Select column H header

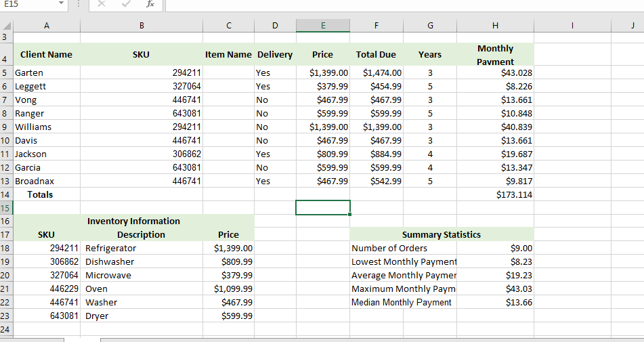pyautogui.click(x=495, y=26)
